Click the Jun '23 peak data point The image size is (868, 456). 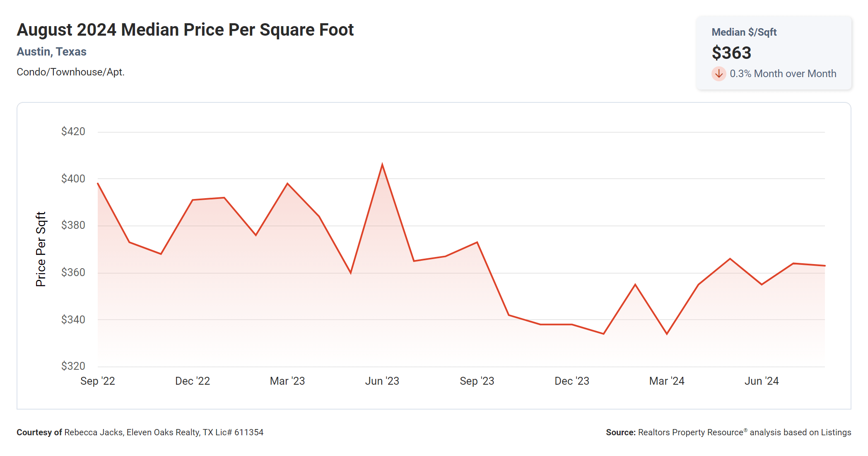click(x=382, y=165)
